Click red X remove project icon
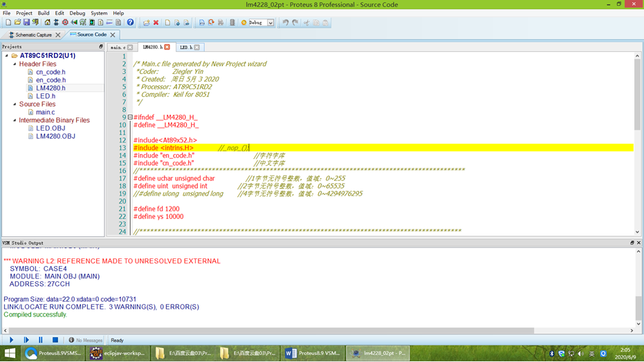The image size is (644, 362). point(156,23)
